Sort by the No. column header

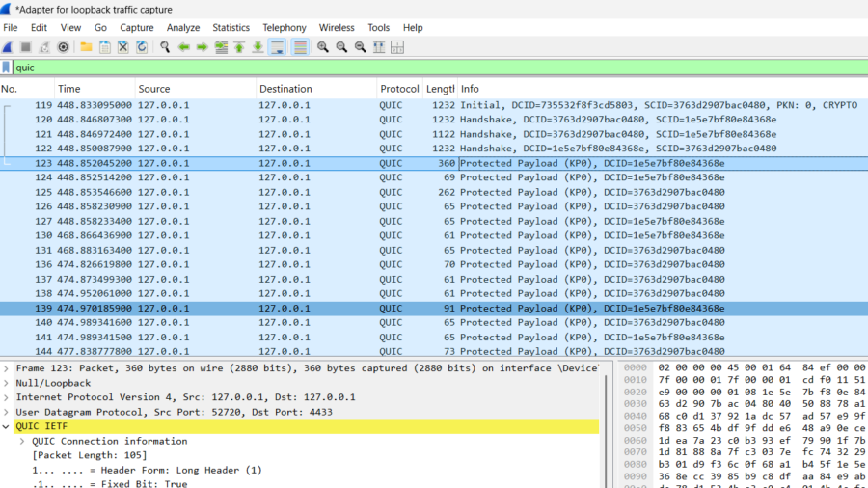click(27, 89)
